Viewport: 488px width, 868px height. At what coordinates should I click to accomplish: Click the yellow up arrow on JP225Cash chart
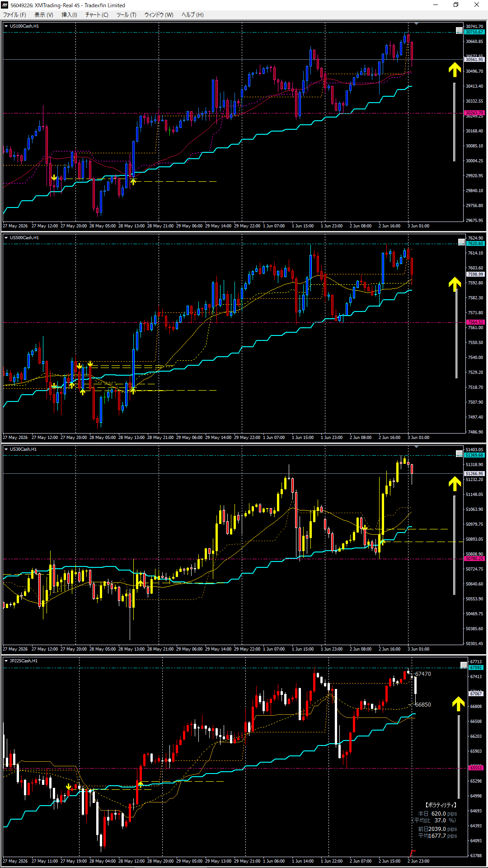tap(459, 704)
